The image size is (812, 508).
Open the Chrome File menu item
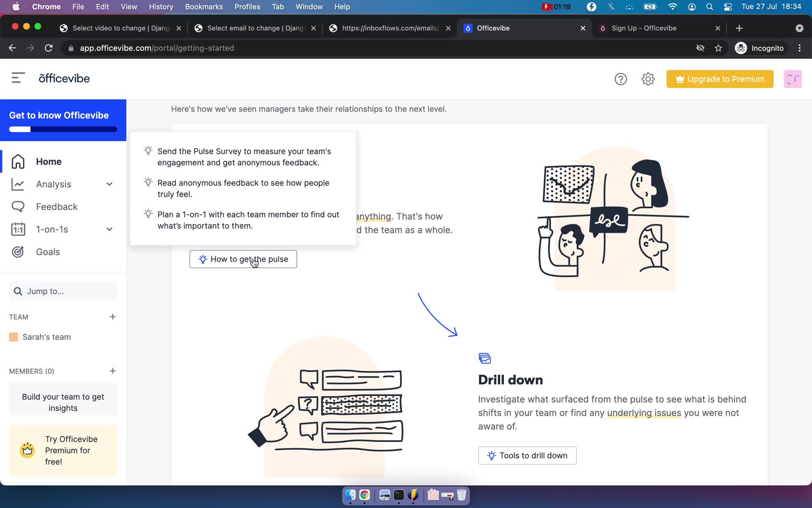pyautogui.click(x=78, y=6)
